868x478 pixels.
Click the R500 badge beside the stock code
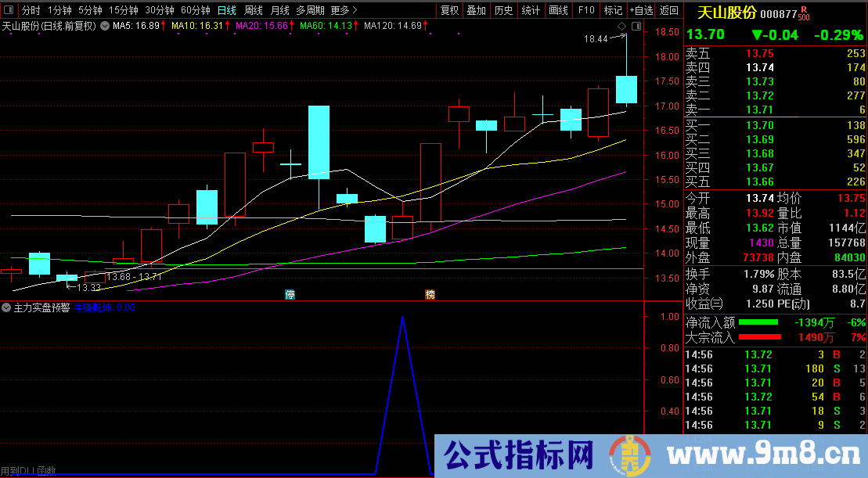coord(804,14)
